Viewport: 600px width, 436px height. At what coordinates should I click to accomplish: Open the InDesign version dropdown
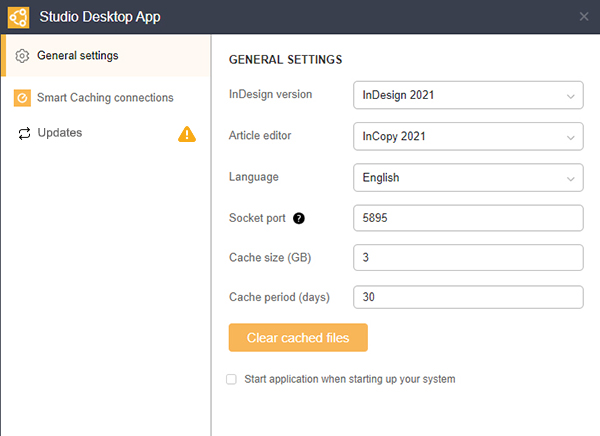click(x=468, y=96)
